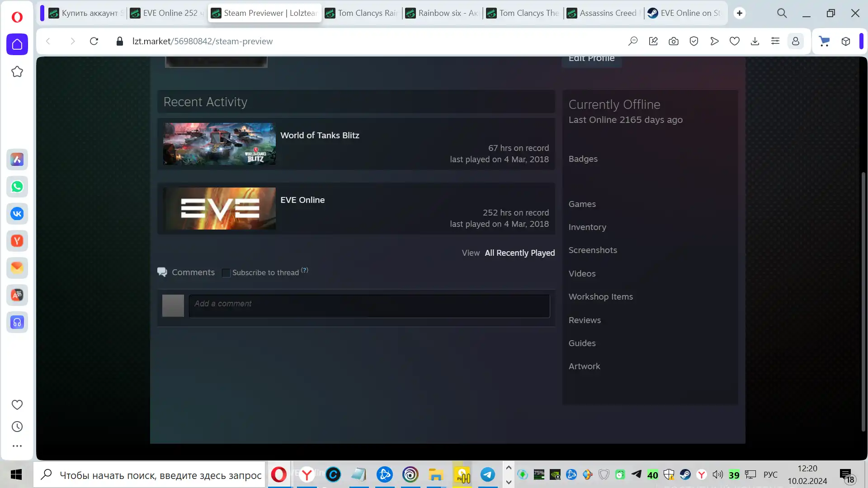Screen dimensions: 868x488
Task: Open sidebar heart favorites icon
Action: tap(17, 405)
